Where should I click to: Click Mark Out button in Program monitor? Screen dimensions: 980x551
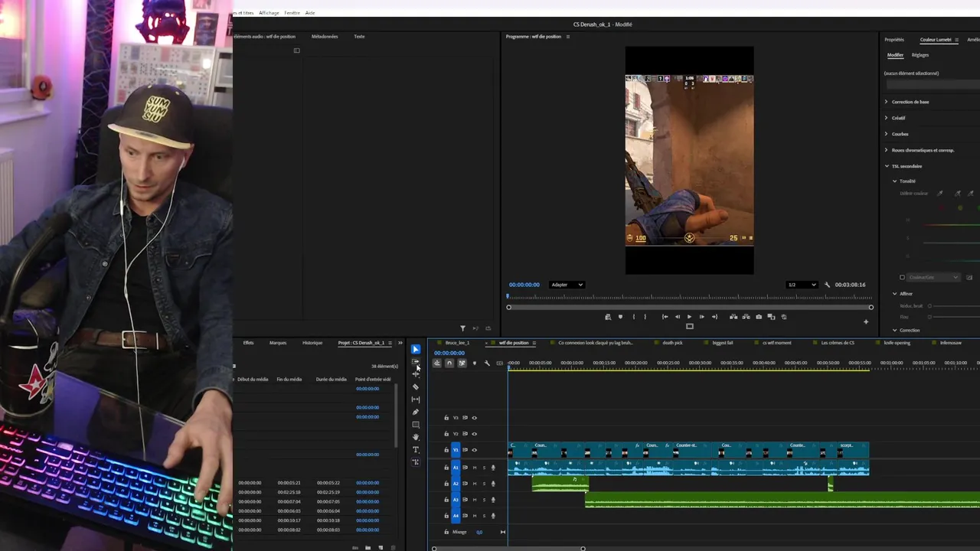point(645,317)
